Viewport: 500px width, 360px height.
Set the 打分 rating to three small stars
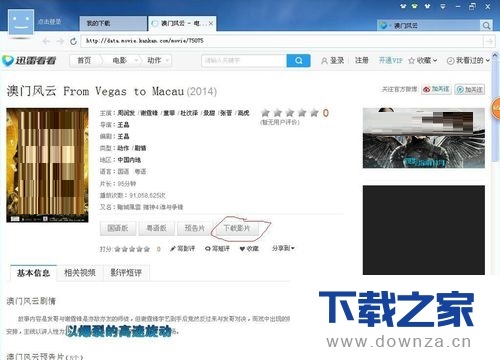pyautogui.click(x=132, y=249)
